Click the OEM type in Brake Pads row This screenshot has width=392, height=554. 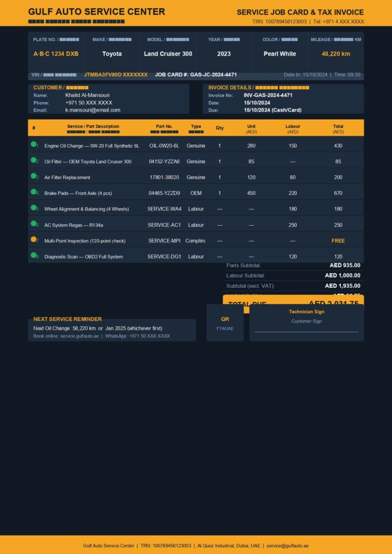pos(196,193)
